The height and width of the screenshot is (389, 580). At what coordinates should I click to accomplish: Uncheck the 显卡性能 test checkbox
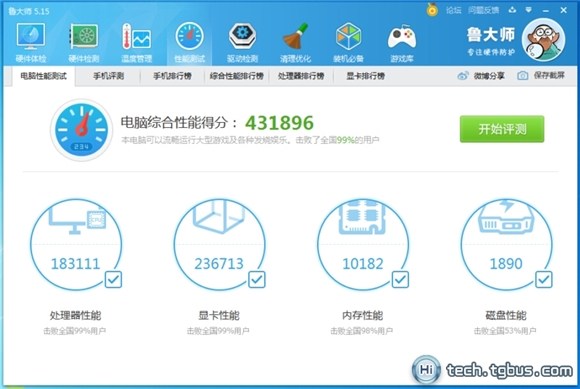[x=257, y=280]
